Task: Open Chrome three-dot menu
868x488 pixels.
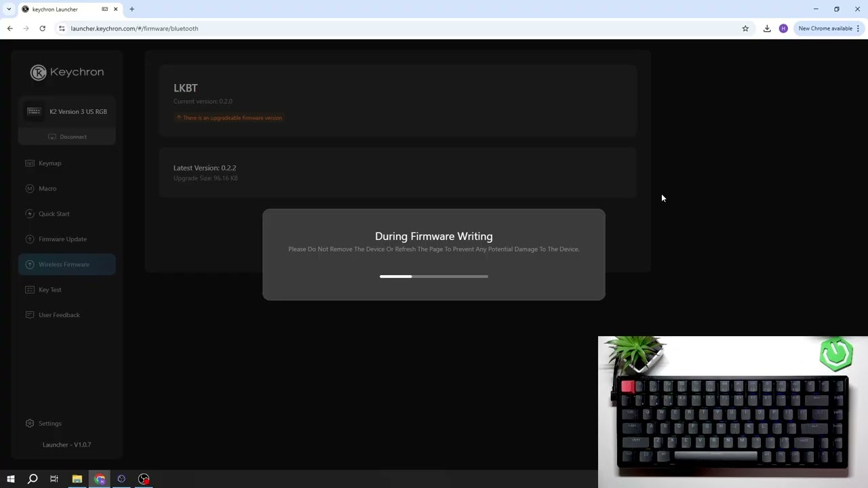Action: (x=858, y=28)
